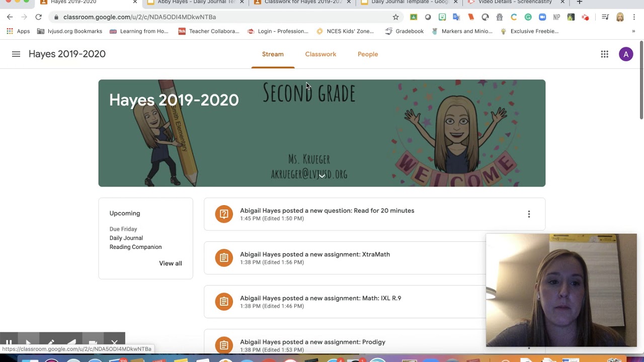Expand the class banner with the down chevron

click(322, 176)
